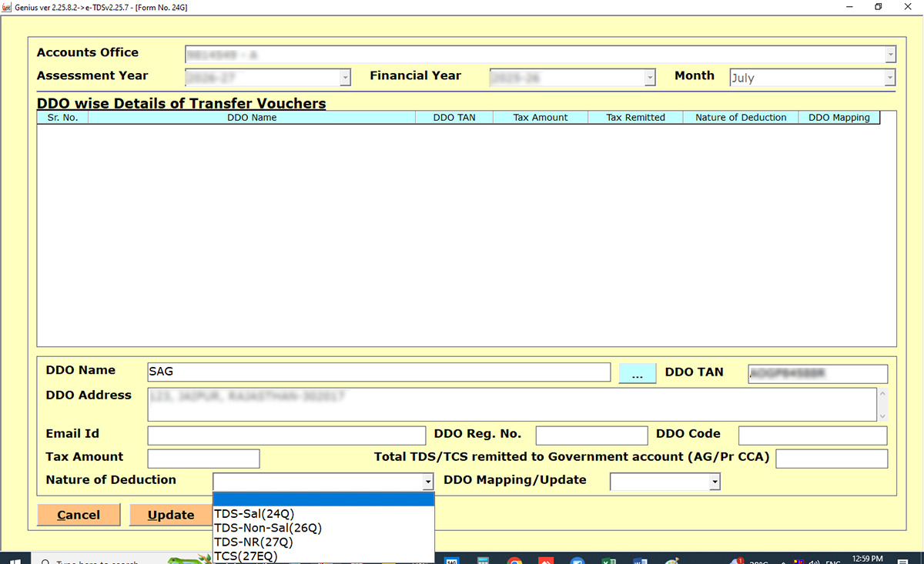Click the Tax Amount input field
The width and height of the screenshot is (924, 564).
[x=203, y=459]
